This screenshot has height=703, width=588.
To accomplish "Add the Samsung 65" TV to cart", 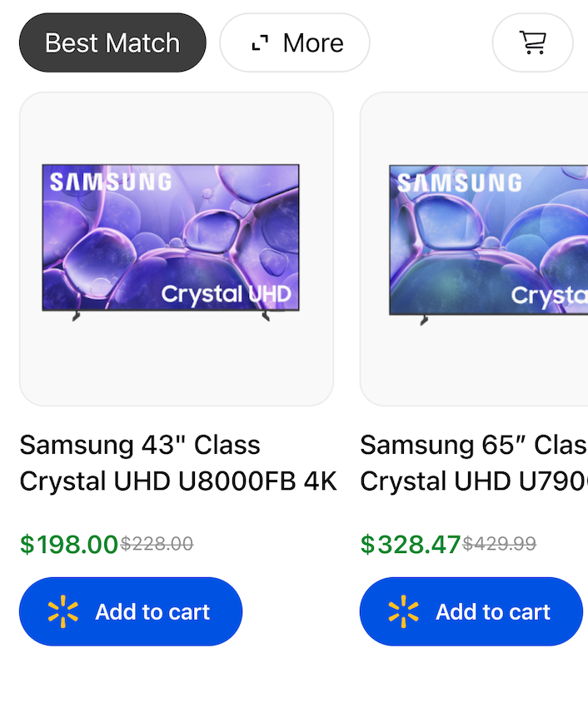I will (x=471, y=612).
